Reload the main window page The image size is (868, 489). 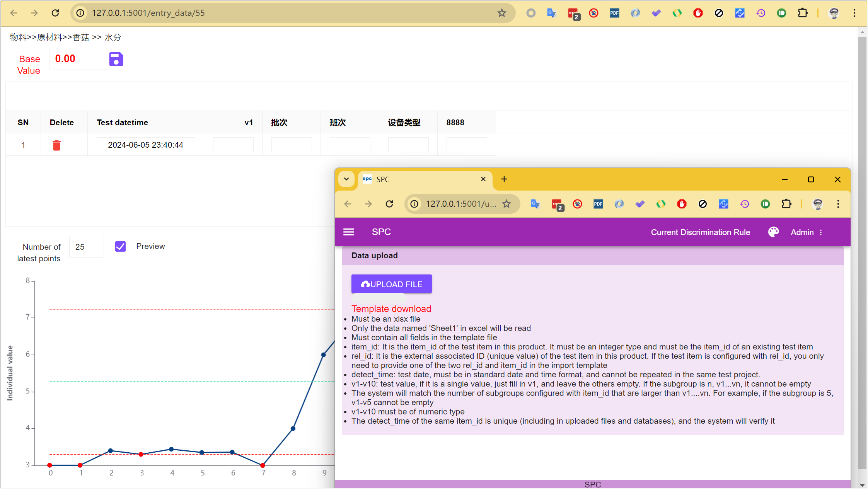coord(55,13)
